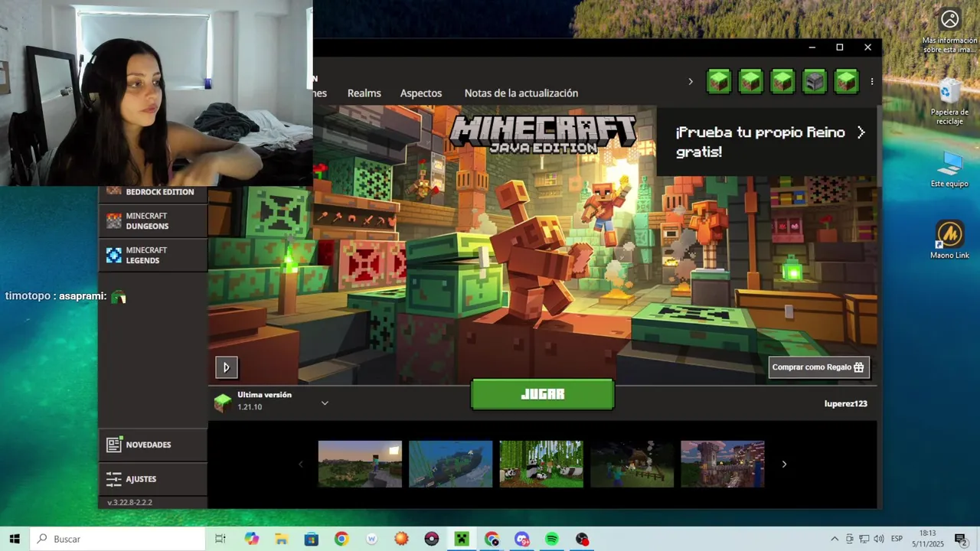Launch the last grass block quick-play installation
Screen dimensions: 980x551
pos(846,81)
